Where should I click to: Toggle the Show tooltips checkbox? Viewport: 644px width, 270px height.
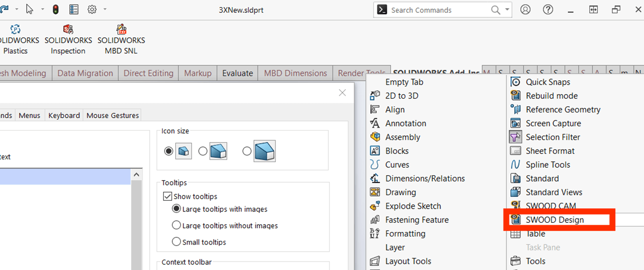pyautogui.click(x=167, y=196)
